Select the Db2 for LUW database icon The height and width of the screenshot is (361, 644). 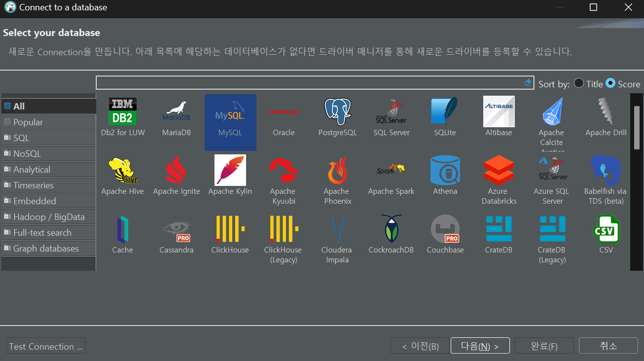point(123,111)
